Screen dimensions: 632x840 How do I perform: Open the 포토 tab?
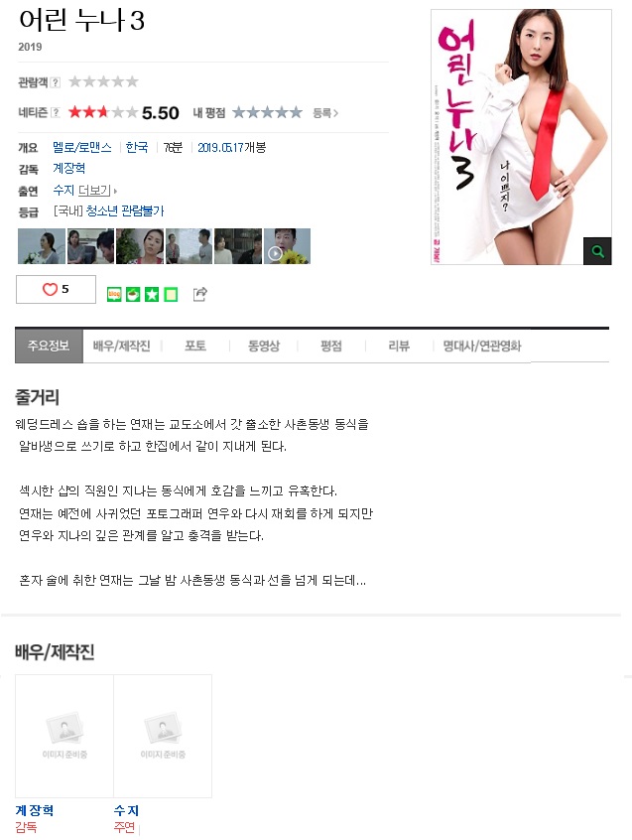click(x=195, y=346)
